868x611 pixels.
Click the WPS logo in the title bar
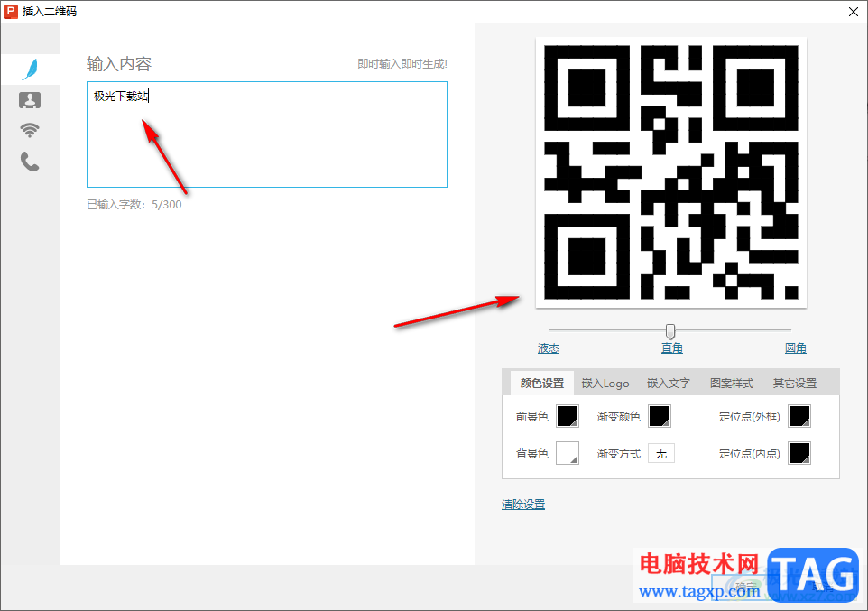click(x=11, y=11)
